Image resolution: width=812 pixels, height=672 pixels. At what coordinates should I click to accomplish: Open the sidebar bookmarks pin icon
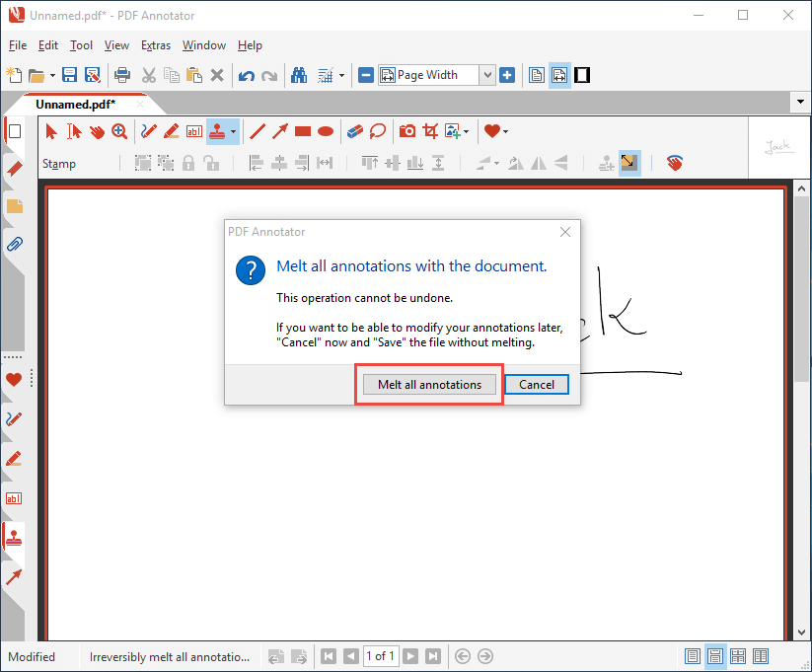(x=15, y=169)
